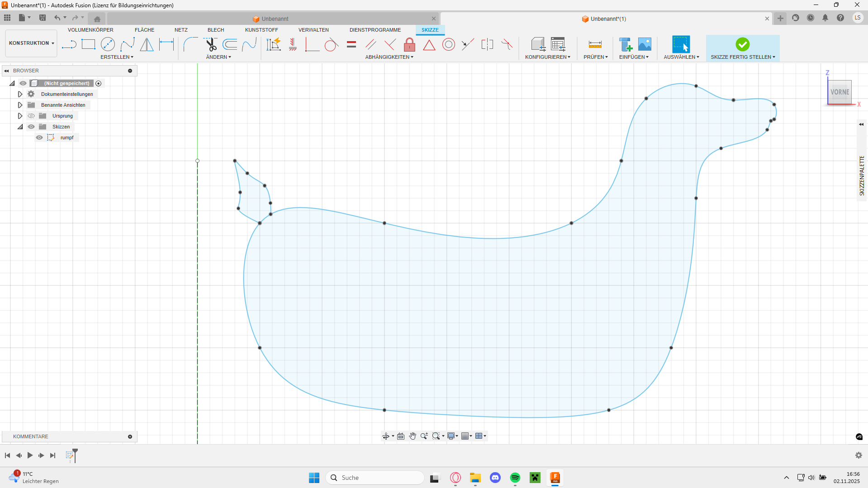Image resolution: width=868 pixels, height=488 pixels.
Task: Expand the Dokumenteinstellungen tree node
Action: [20, 94]
